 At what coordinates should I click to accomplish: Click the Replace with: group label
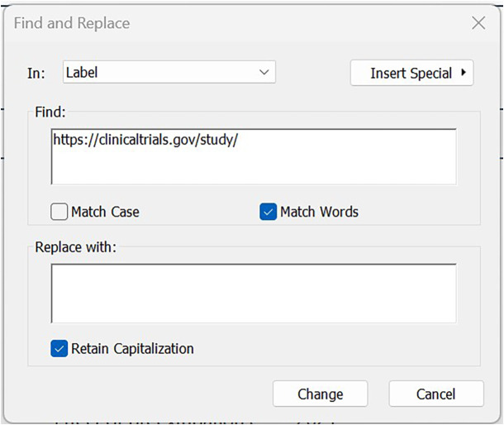pos(75,247)
